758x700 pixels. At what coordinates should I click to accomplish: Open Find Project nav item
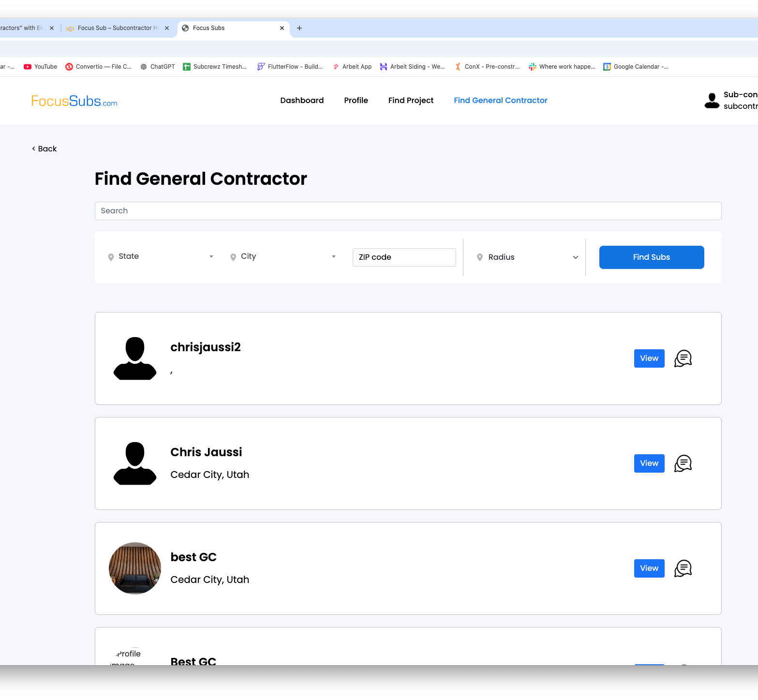coord(411,101)
